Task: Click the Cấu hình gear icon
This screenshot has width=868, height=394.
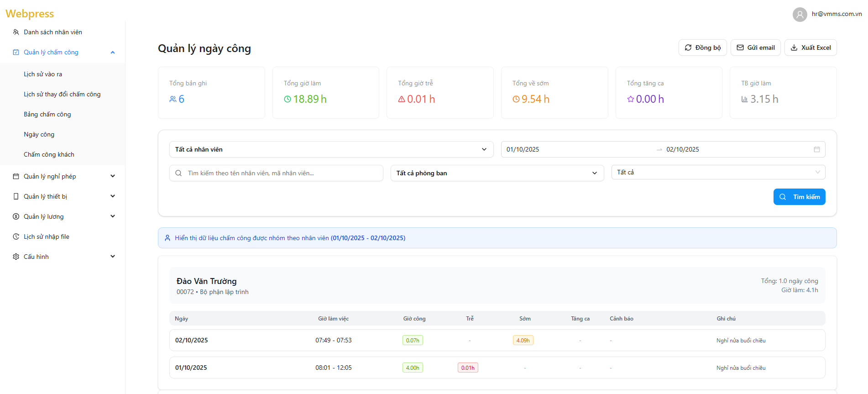Action: tap(16, 257)
